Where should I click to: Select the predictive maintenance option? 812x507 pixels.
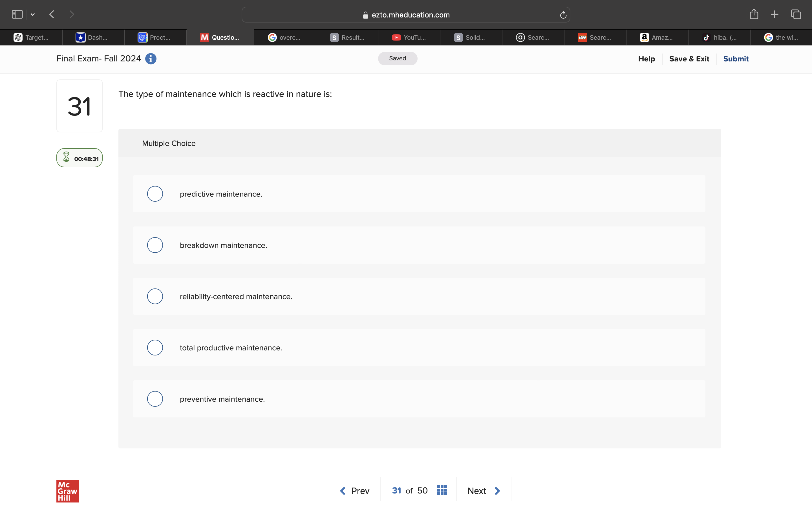coord(155,194)
